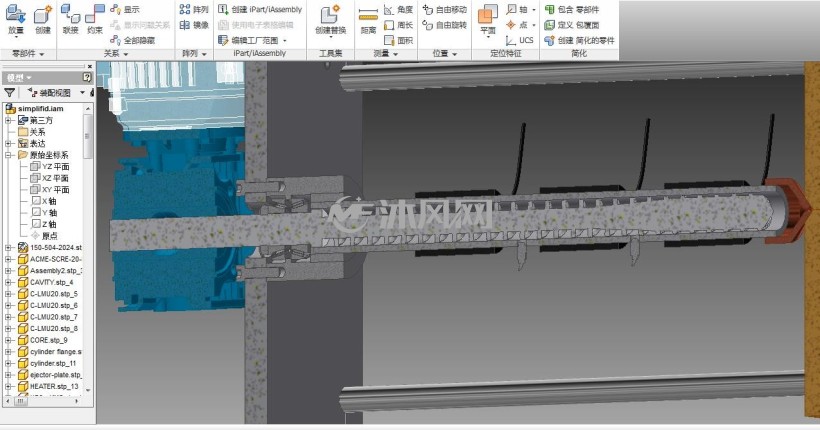
Task: Select Z 轴 in the browser
Action: point(44,224)
